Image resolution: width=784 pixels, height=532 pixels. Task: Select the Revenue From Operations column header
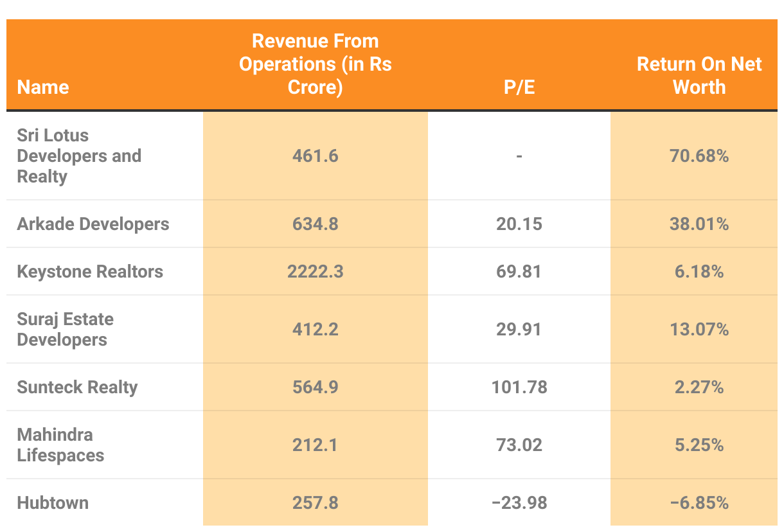point(315,64)
